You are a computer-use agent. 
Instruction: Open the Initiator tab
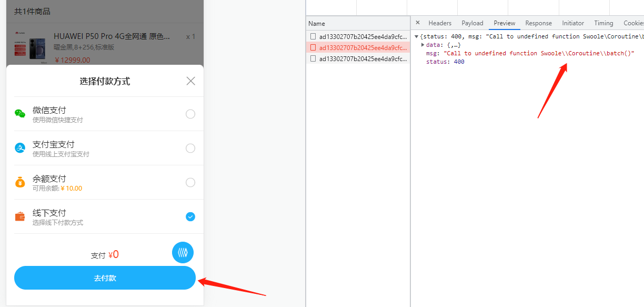[x=573, y=23]
